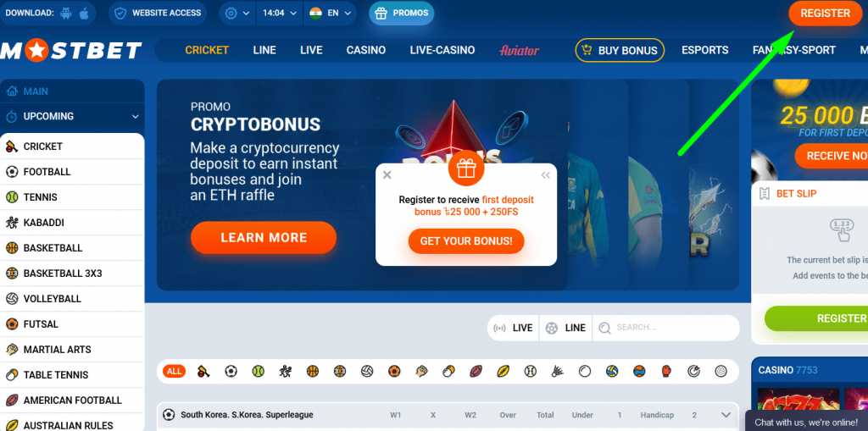
Task: Expand South Korea Superleague row chevron
Action: coord(726,415)
